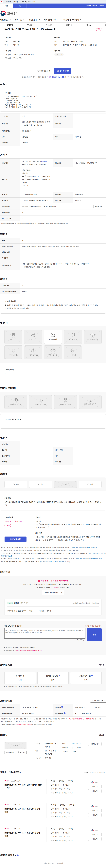This screenshot has height=868, width=106.
Task: Open 09시~18시 건강기능식품 생산직 채용 posting
Action: tap(23, 786)
